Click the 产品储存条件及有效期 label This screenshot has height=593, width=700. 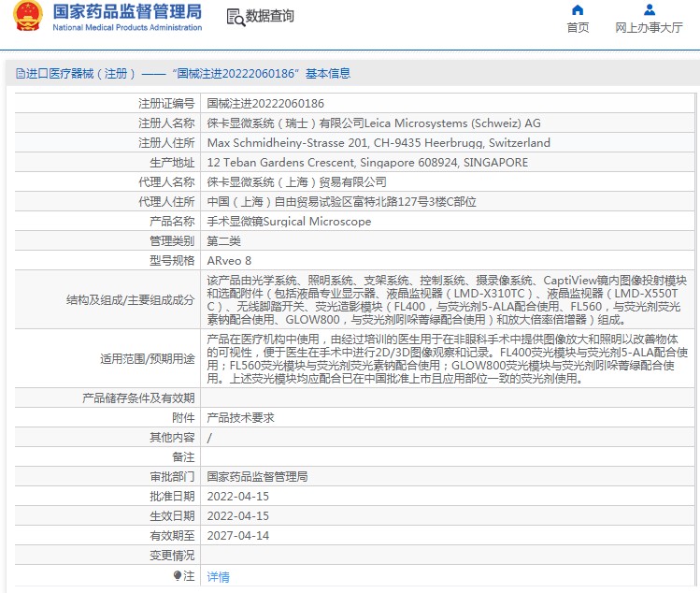[x=138, y=398]
